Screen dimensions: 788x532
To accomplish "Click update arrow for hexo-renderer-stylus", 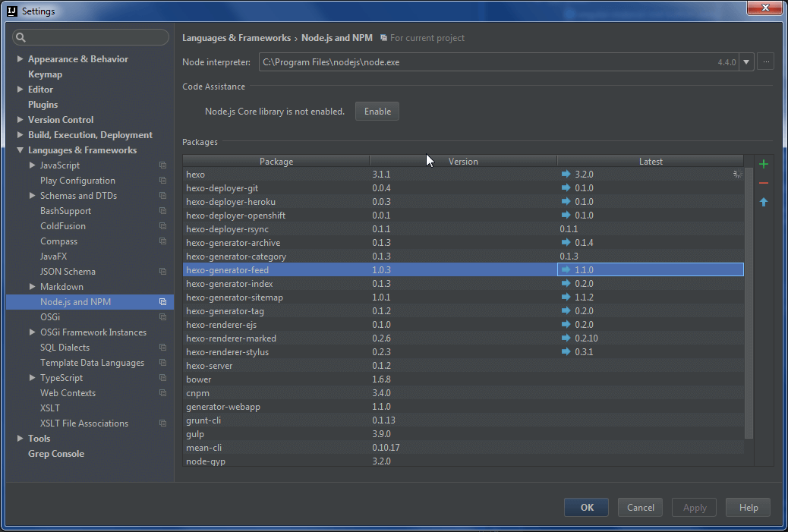I will [566, 351].
